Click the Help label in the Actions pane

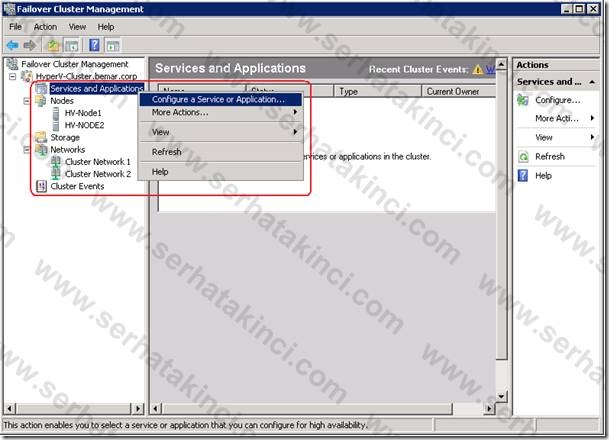tap(543, 176)
